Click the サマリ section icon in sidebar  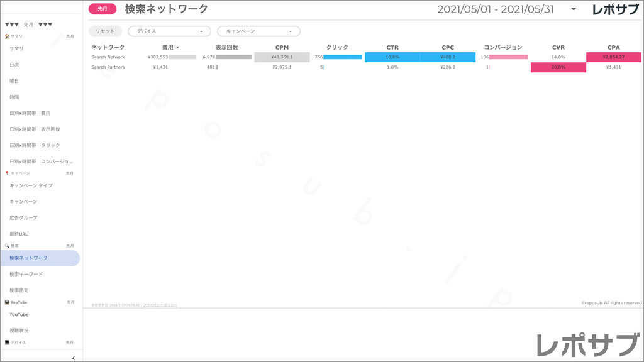(x=8, y=36)
